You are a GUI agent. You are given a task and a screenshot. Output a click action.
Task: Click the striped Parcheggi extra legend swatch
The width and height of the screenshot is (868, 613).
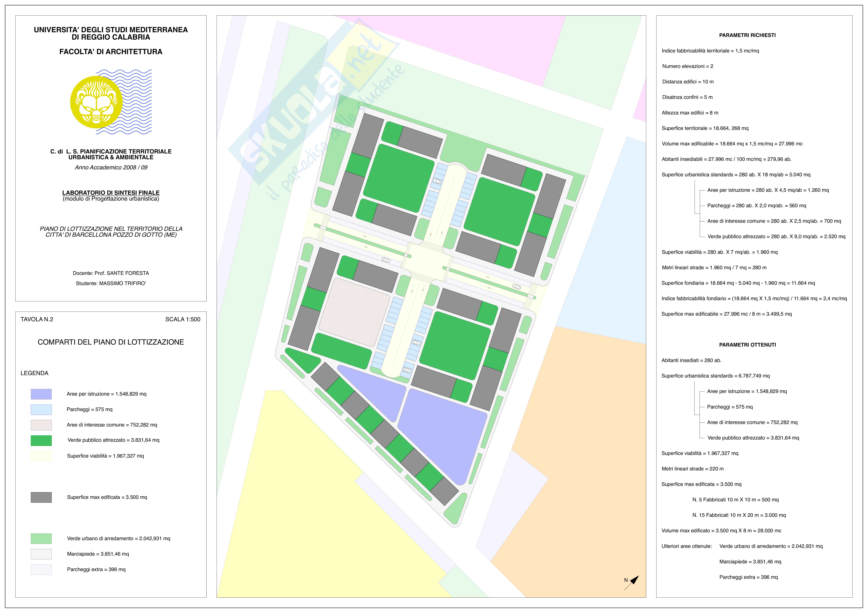[41, 569]
